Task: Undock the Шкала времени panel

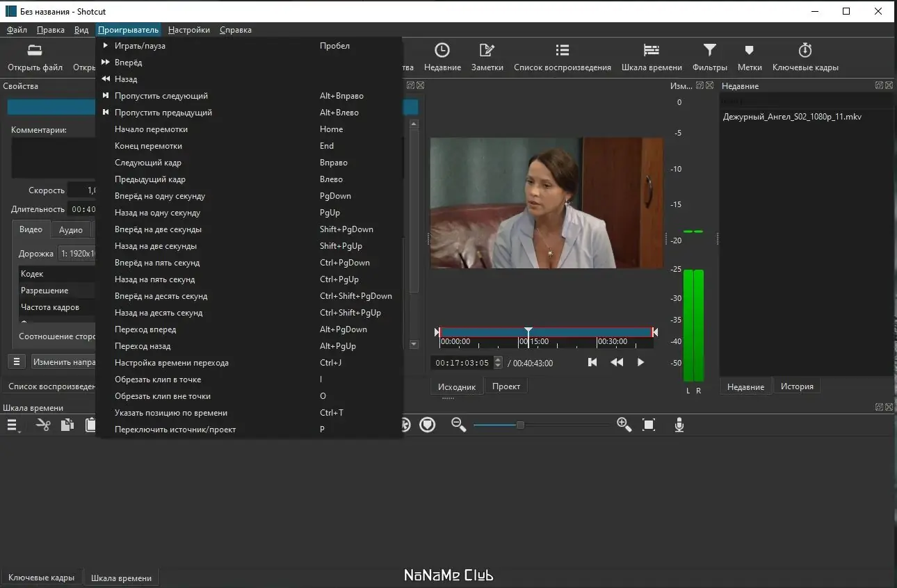Action: point(879,407)
